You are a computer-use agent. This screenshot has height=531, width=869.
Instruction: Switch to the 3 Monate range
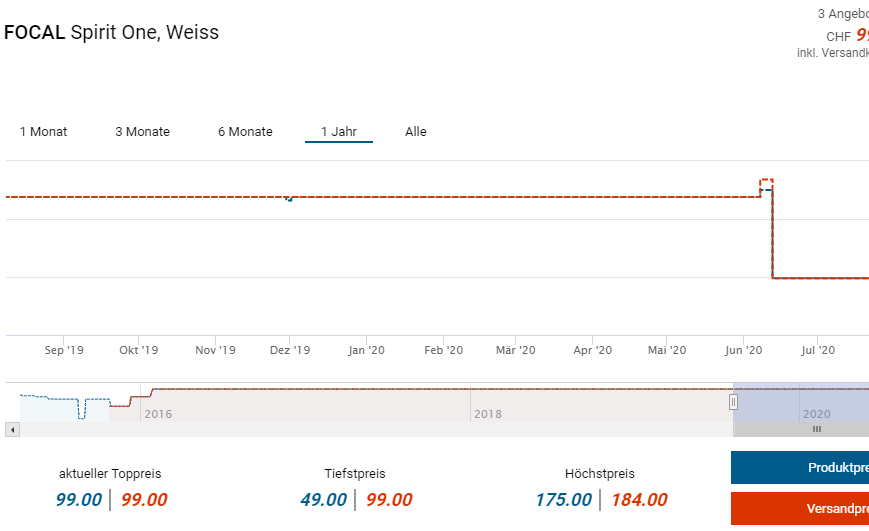(142, 132)
